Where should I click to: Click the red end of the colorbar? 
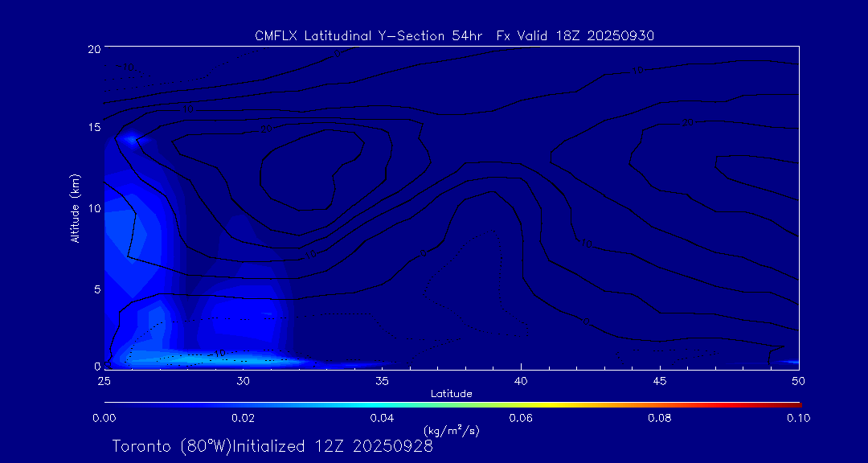(x=796, y=403)
